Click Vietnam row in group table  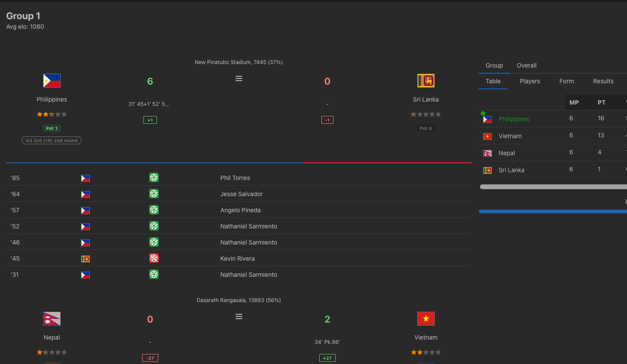[x=553, y=136]
